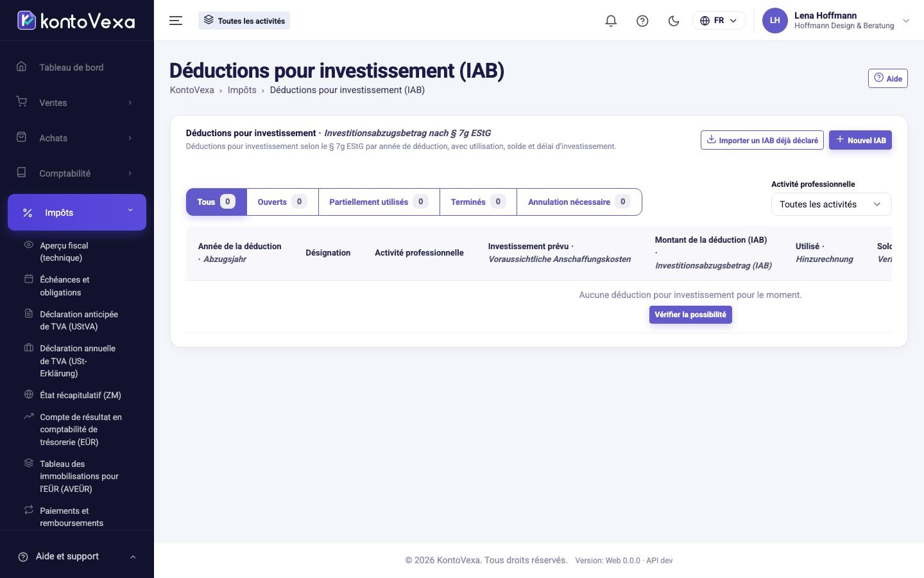Viewport: 924px width, 578px height.
Task: Open État récapitulatif (ZM)
Action: click(77, 395)
